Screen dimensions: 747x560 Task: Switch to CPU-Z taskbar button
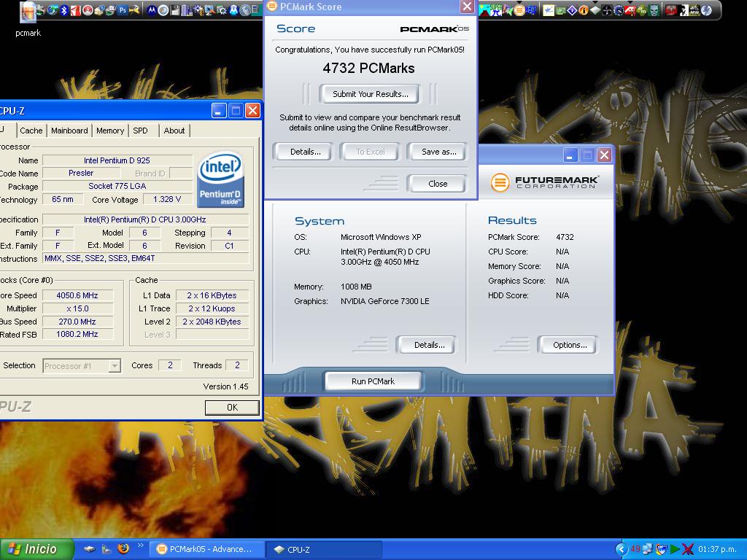pyautogui.click(x=324, y=549)
